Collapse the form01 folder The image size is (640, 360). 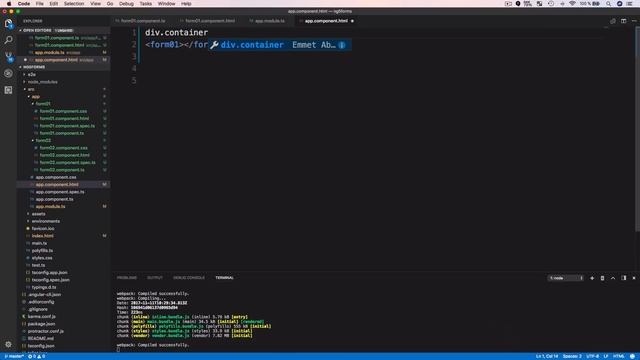43,104
